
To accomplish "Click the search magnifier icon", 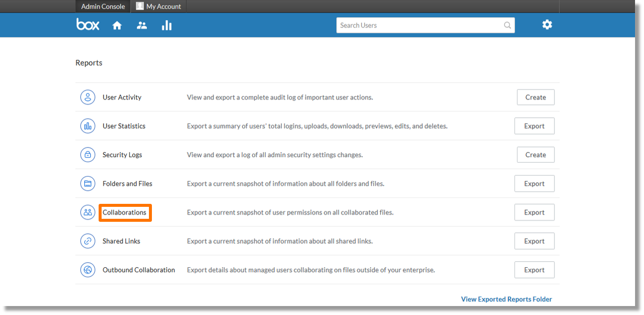I will tap(508, 25).
